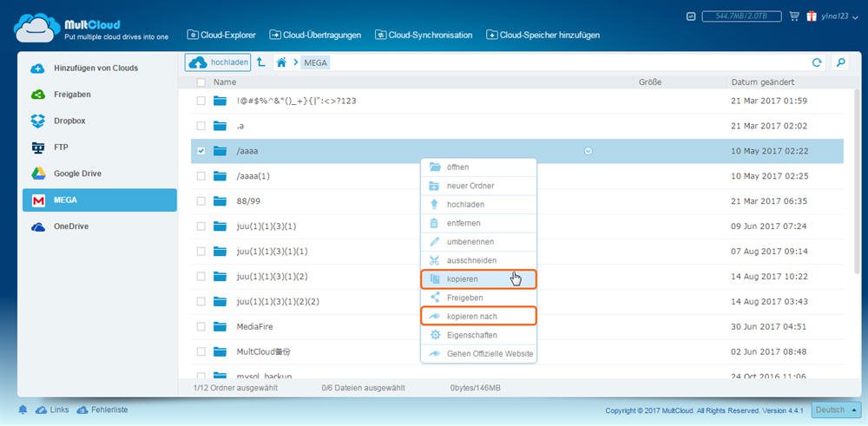Click the traffic monitor icon beside storage bar

691,16
